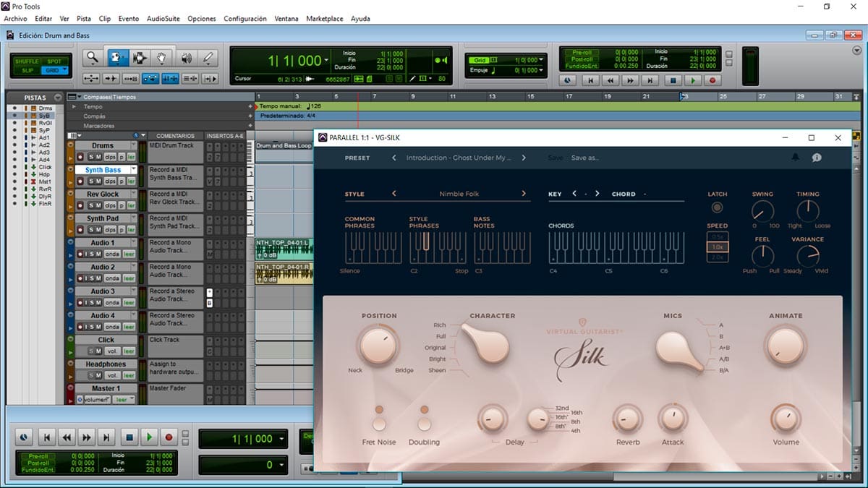Screen dimensions: 868x488
Task: Click the Online button in top transport
Action: point(569,81)
